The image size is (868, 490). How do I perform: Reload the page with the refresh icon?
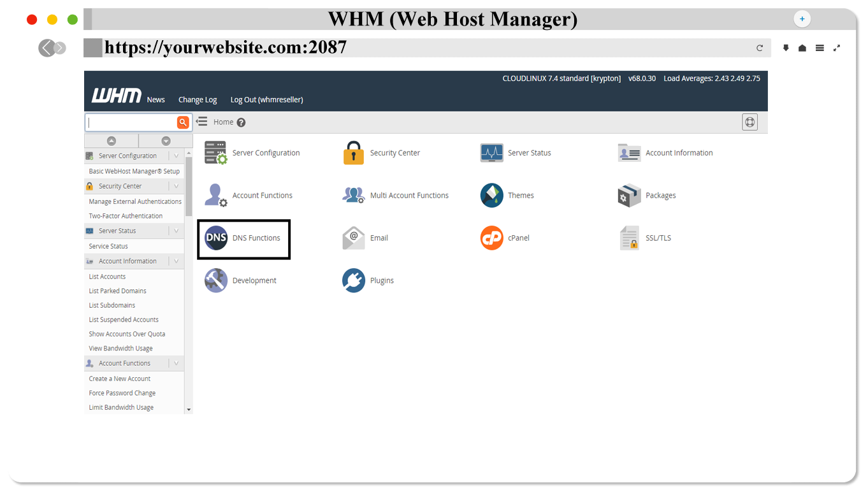point(760,48)
